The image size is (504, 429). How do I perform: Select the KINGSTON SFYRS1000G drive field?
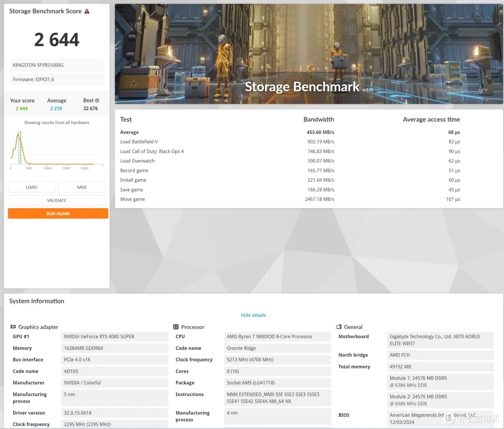(x=56, y=65)
